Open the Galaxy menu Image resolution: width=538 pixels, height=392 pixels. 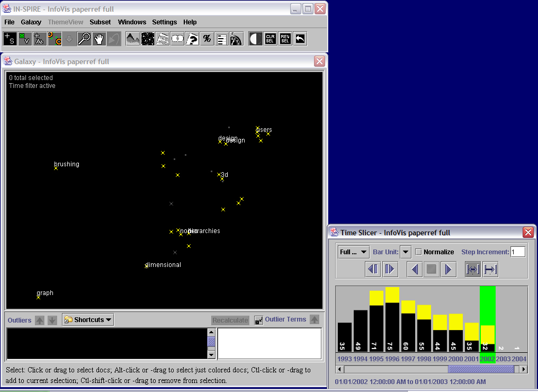click(x=31, y=22)
